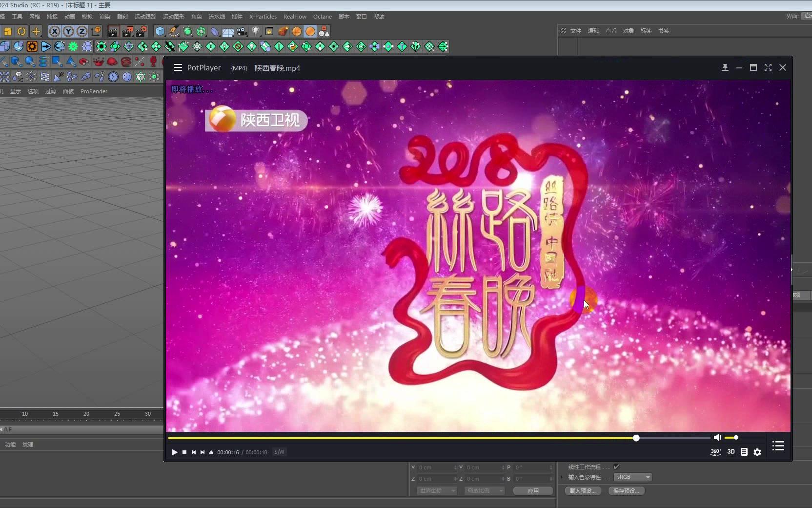
Task: Toggle S/W decoder mode in PotPlayer
Action: [279, 452]
